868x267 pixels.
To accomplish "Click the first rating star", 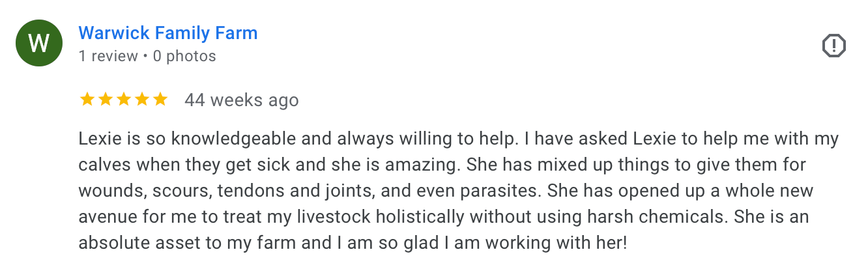I will [87, 100].
